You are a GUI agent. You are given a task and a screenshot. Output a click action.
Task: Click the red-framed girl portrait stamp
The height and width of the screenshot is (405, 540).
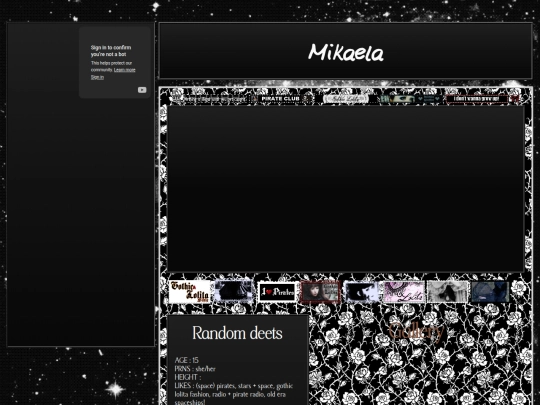click(320, 292)
